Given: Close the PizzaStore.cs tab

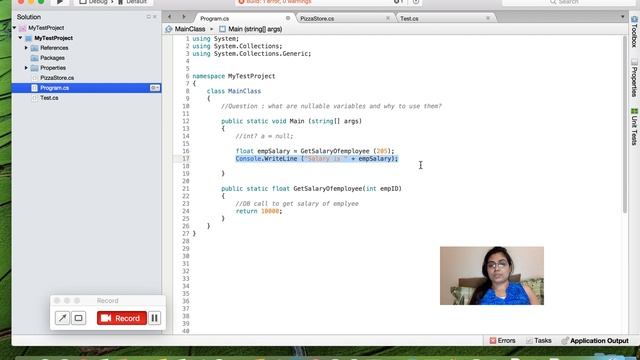Looking at the screenshot, I should [388, 18].
